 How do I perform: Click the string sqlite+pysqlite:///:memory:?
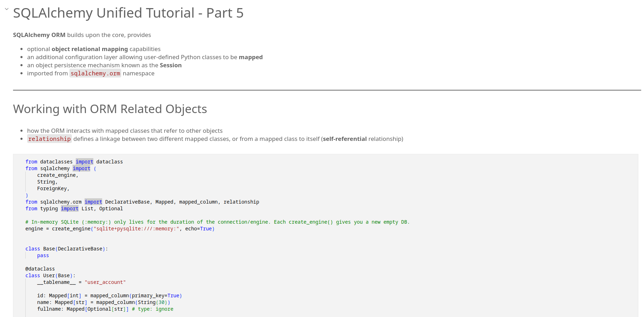click(137, 229)
